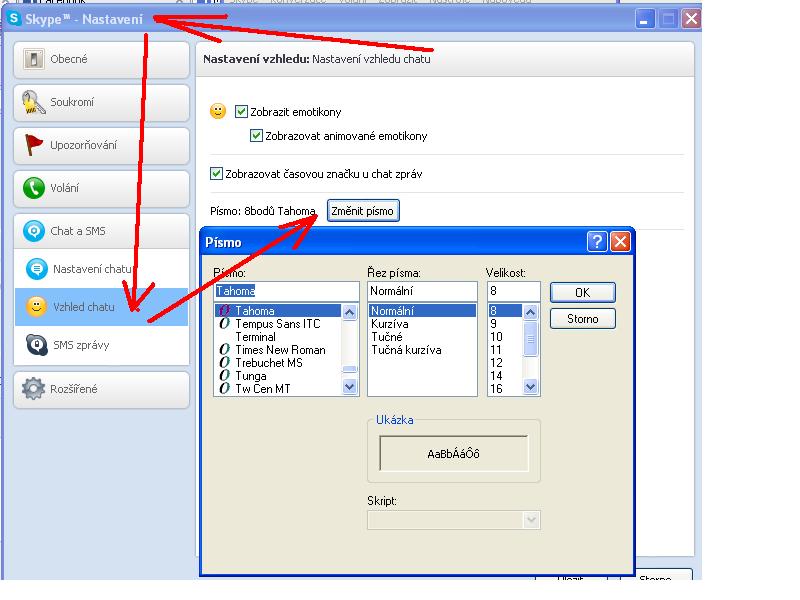Click the font name input field
The image size is (800, 600).
287,291
